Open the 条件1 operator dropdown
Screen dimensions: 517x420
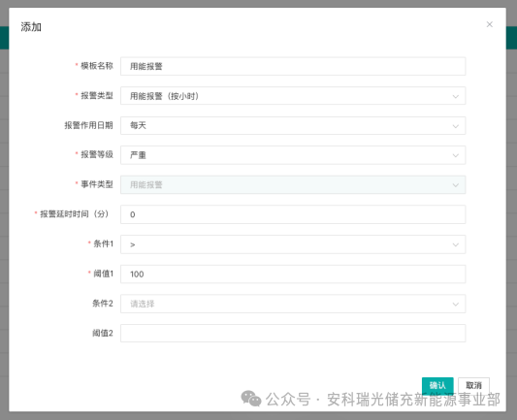coord(293,244)
